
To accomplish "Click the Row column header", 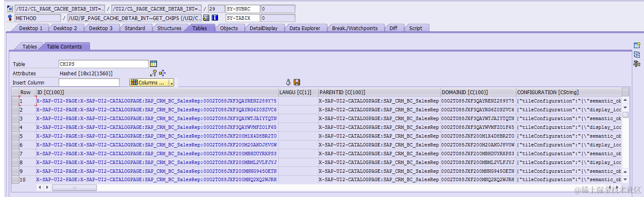I will (x=28, y=92).
